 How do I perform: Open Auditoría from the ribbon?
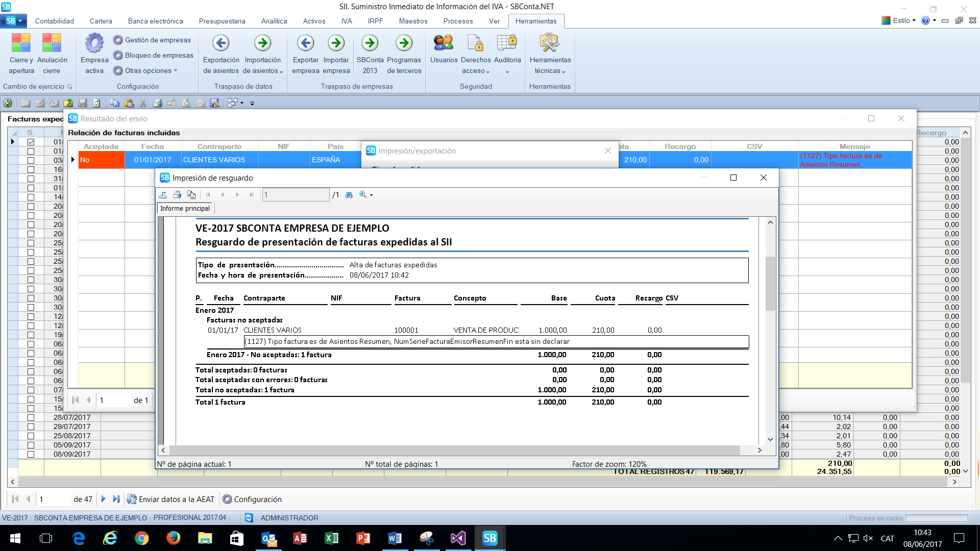(507, 43)
